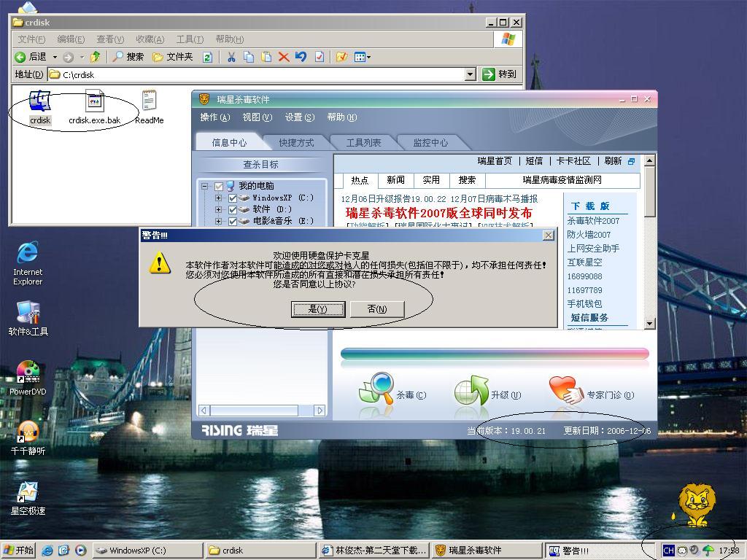
Task: Select the ReadMe text file
Action: 149,101
